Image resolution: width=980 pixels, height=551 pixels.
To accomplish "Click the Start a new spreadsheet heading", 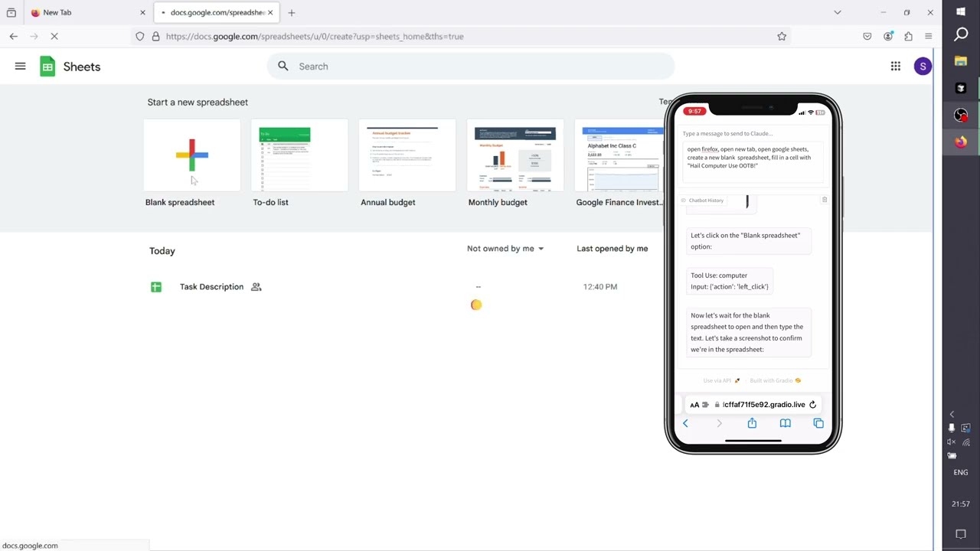I will point(198,102).
